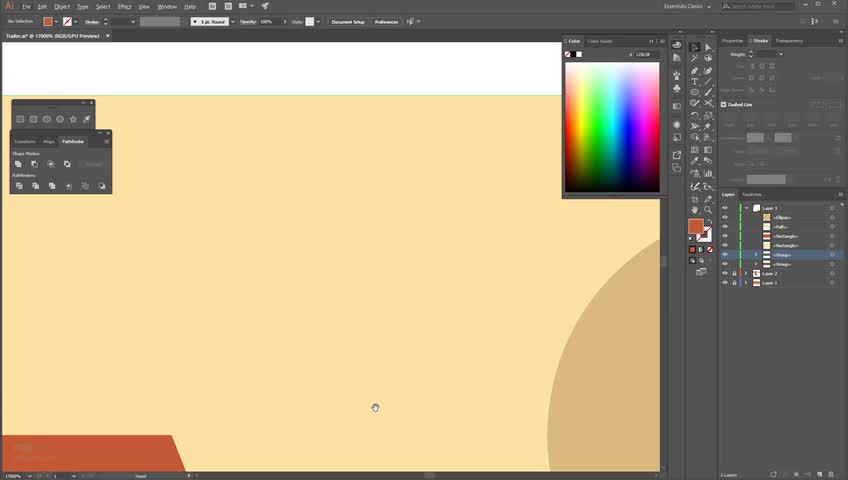Switch to the Transparency tab
The height and width of the screenshot is (480, 848).
pos(789,41)
